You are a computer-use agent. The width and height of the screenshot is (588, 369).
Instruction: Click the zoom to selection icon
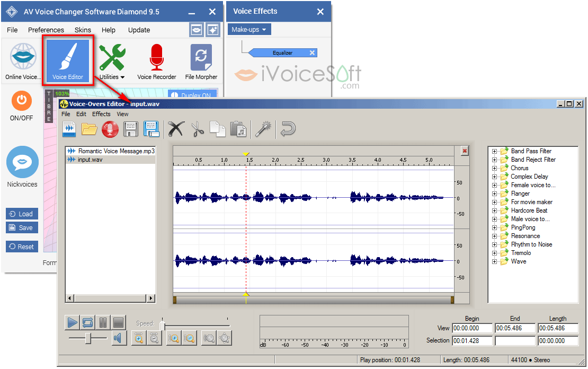[209, 338]
